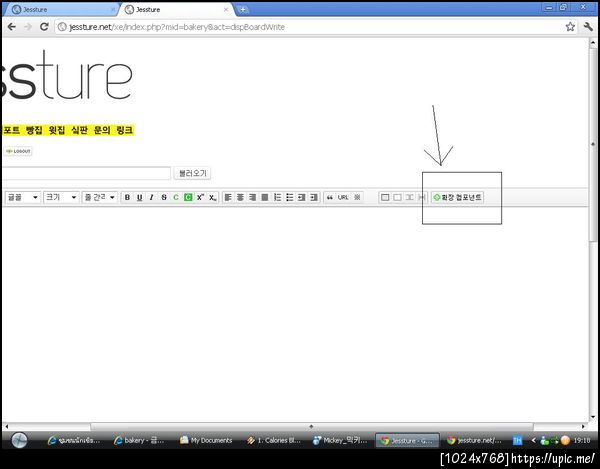The image size is (600, 469).
Task: Choose text background color, green square icon
Action: pos(188,197)
